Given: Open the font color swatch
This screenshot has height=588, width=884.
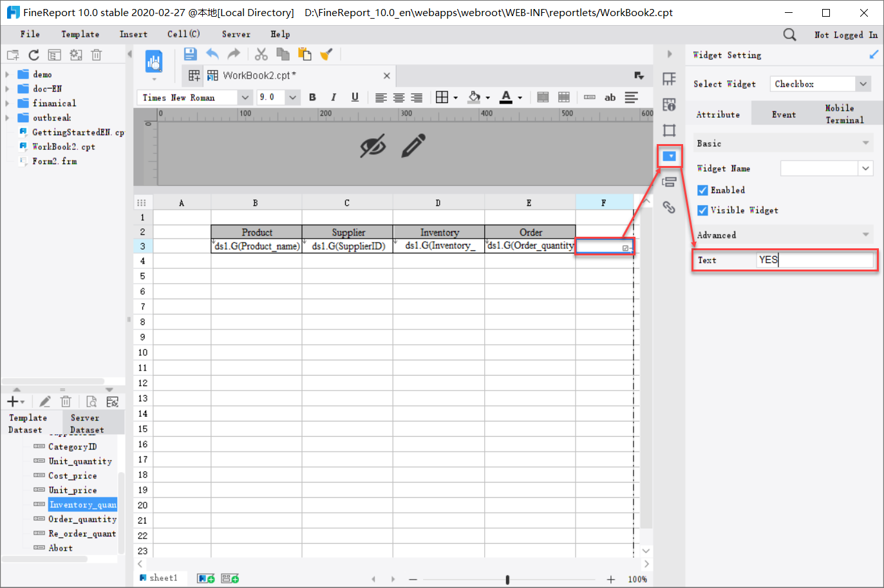Looking at the screenshot, I should pyautogui.click(x=506, y=97).
